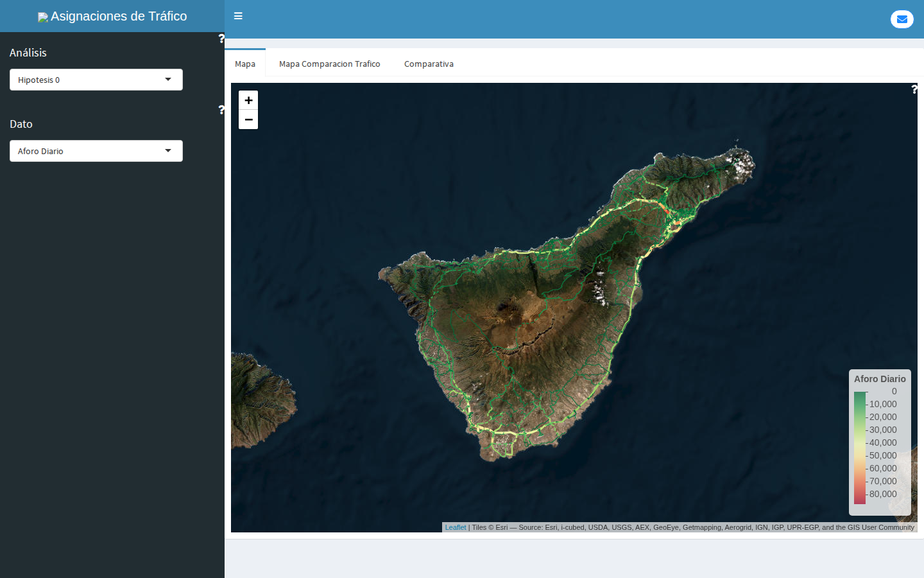
Task: Zoom out on the map
Action: [248, 119]
